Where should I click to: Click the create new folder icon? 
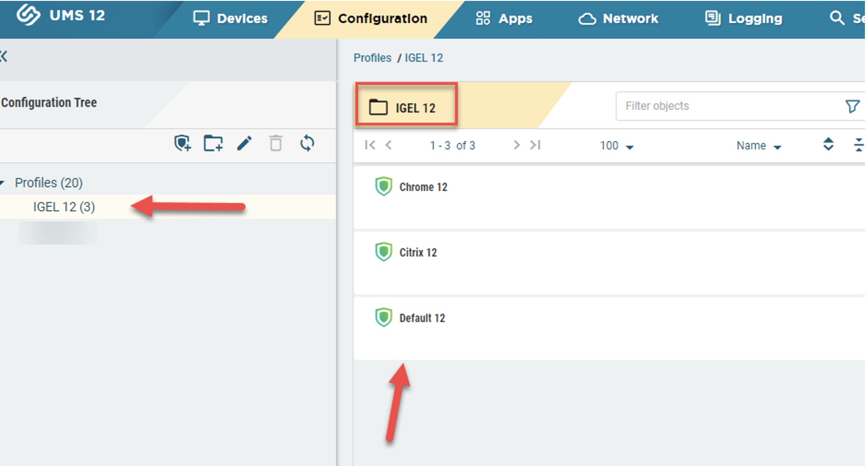213,144
